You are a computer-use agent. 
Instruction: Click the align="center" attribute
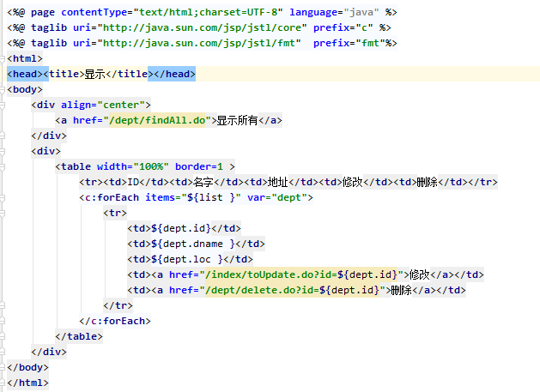[x=103, y=105]
